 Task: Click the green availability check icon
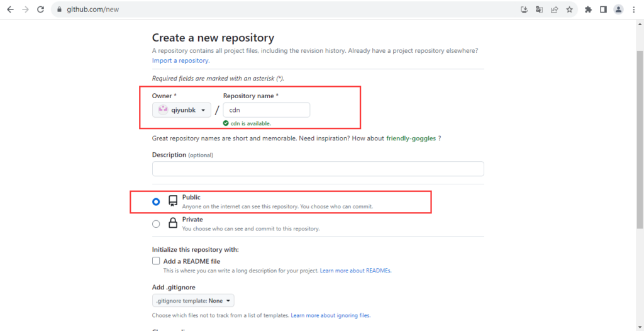coord(226,123)
